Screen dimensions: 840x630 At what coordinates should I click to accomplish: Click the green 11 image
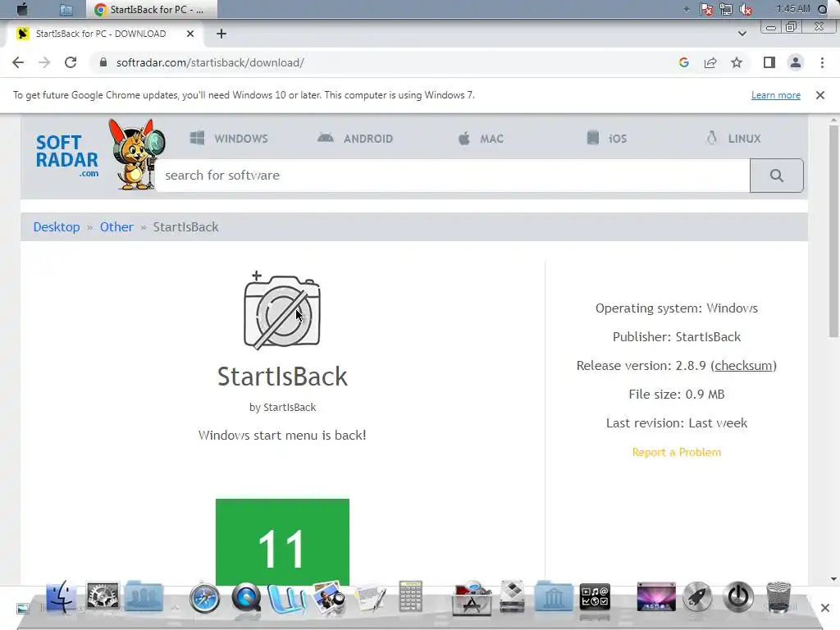[282, 542]
